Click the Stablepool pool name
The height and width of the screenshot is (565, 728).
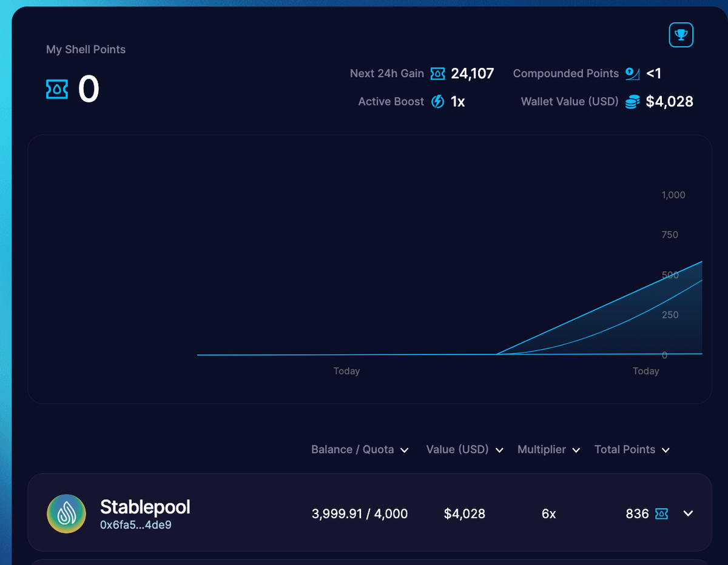[x=145, y=507]
